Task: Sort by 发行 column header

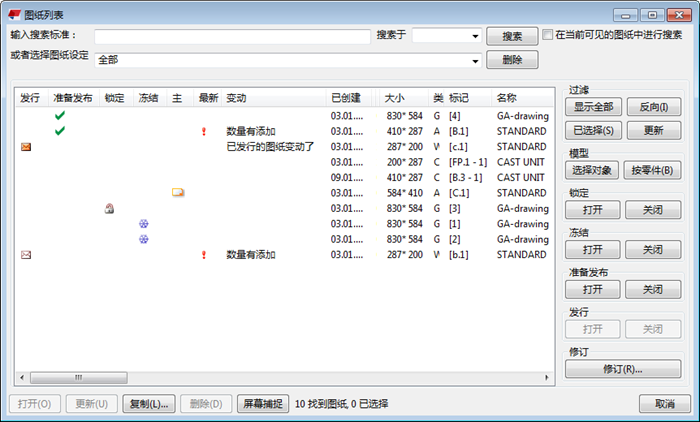Action: coord(32,98)
